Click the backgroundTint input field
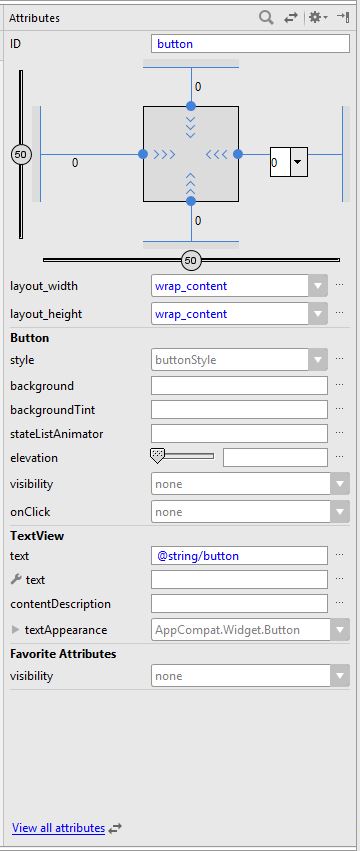 click(x=239, y=410)
